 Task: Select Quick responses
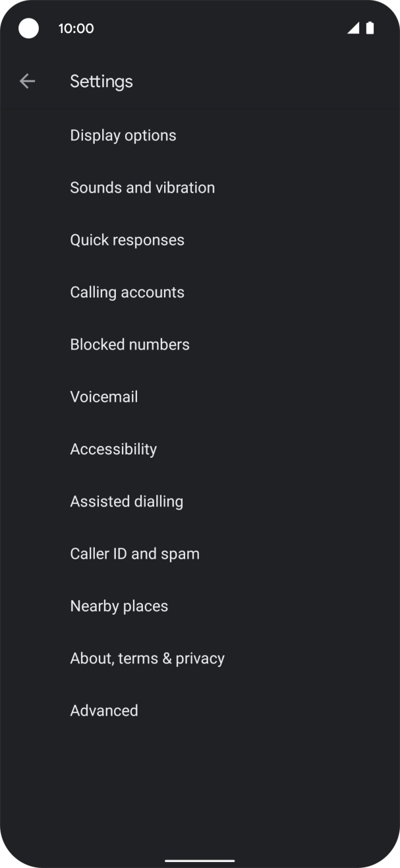(x=127, y=239)
